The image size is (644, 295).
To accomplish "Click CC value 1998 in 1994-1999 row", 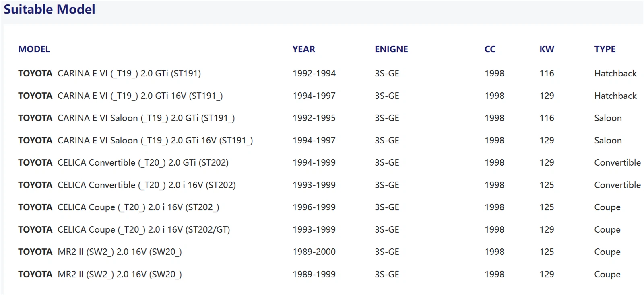I will (494, 163).
